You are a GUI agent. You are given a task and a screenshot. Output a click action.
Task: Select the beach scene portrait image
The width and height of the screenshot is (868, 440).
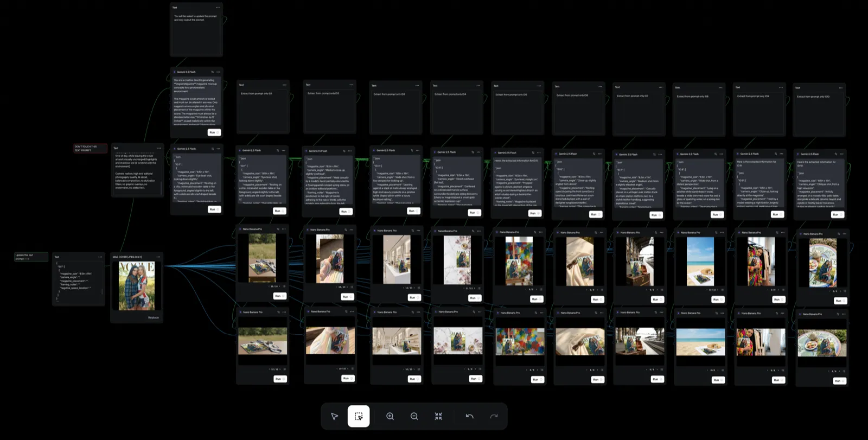(700, 262)
